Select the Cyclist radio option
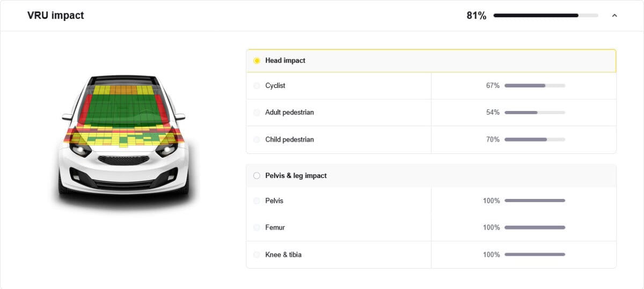The height and width of the screenshot is (289, 644). (x=257, y=86)
